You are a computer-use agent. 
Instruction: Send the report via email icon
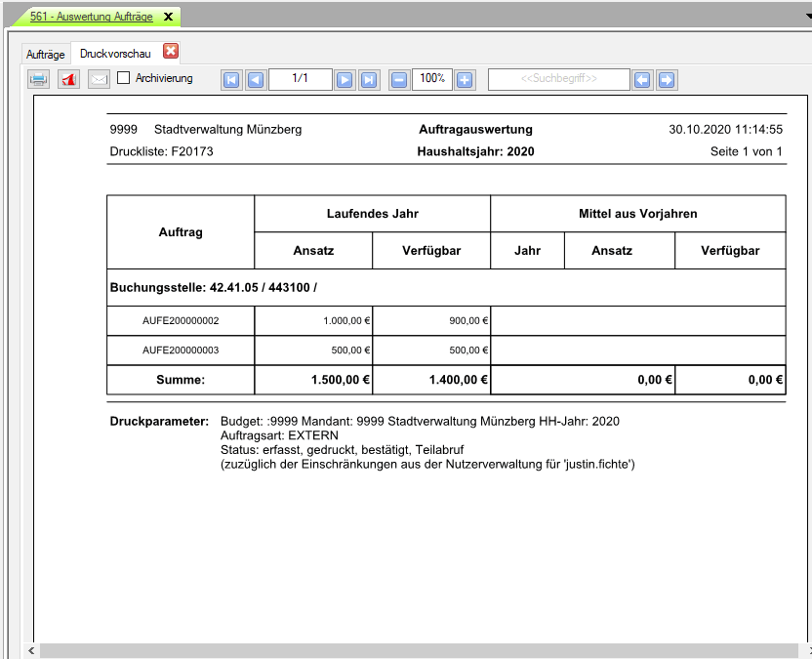98,79
